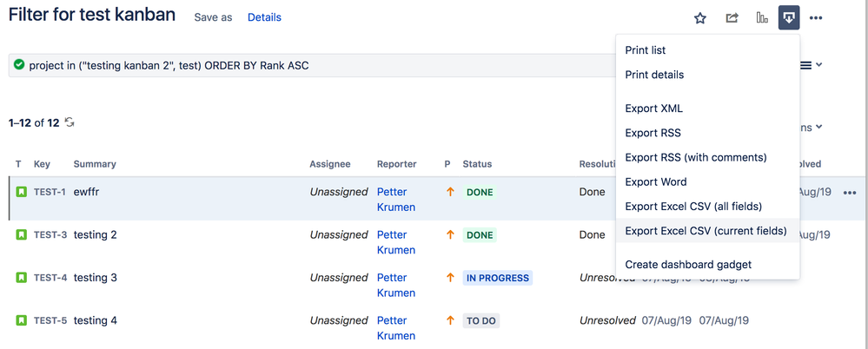Click the TEST-3 story type icon
This screenshot has height=349, width=868.
(21, 234)
